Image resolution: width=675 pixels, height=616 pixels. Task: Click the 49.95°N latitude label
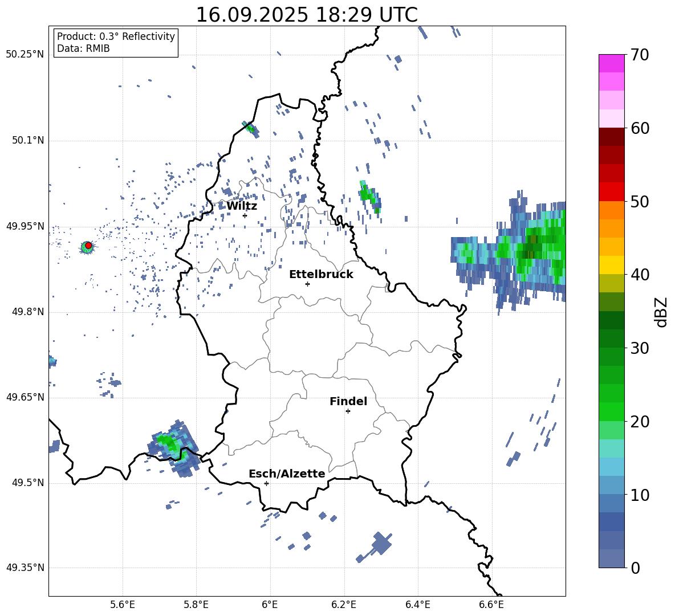[25, 226]
